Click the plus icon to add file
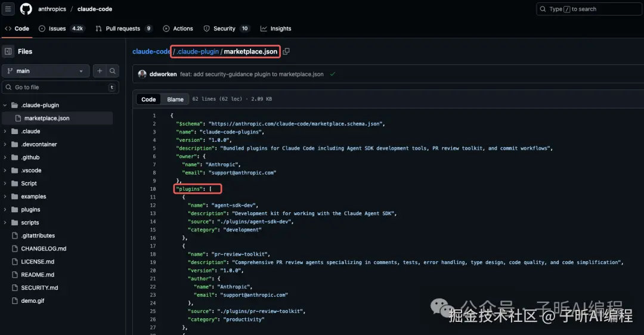The image size is (644, 335). point(100,71)
